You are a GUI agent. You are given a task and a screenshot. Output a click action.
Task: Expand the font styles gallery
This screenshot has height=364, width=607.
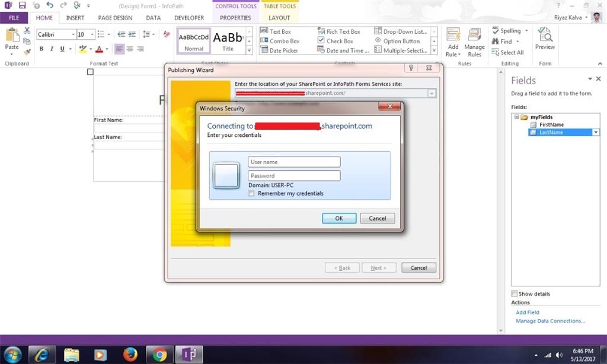coord(250,50)
